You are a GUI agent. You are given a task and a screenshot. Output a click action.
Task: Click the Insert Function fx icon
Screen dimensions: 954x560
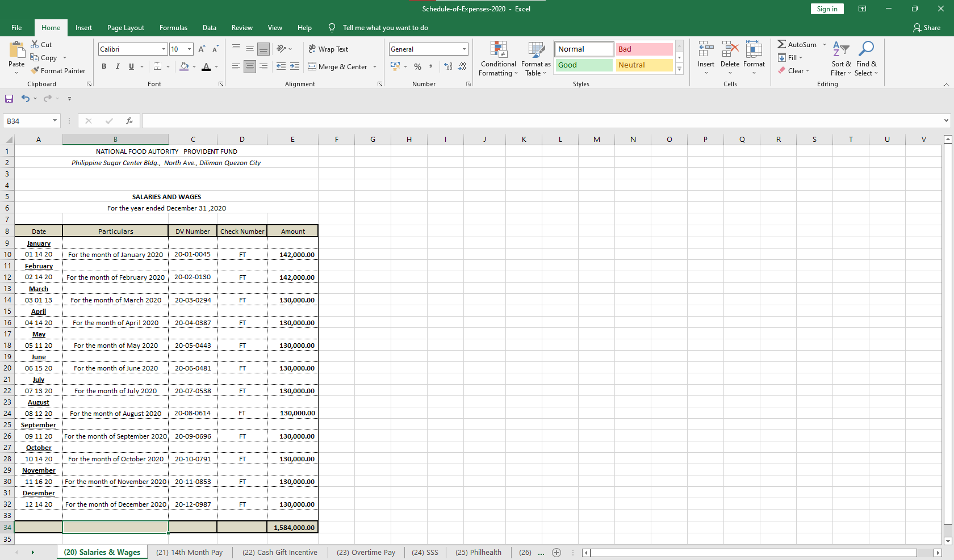(x=129, y=121)
